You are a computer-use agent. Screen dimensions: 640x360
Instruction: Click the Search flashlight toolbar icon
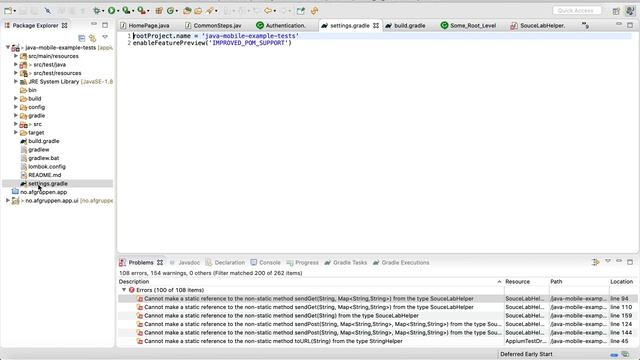click(x=210, y=11)
